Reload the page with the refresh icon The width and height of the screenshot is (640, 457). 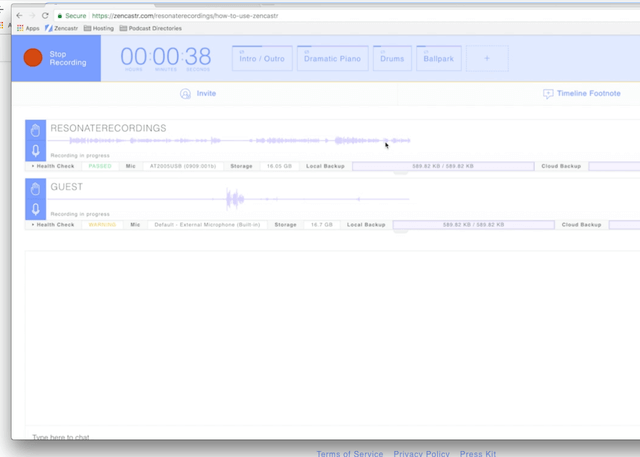(45, 16)
